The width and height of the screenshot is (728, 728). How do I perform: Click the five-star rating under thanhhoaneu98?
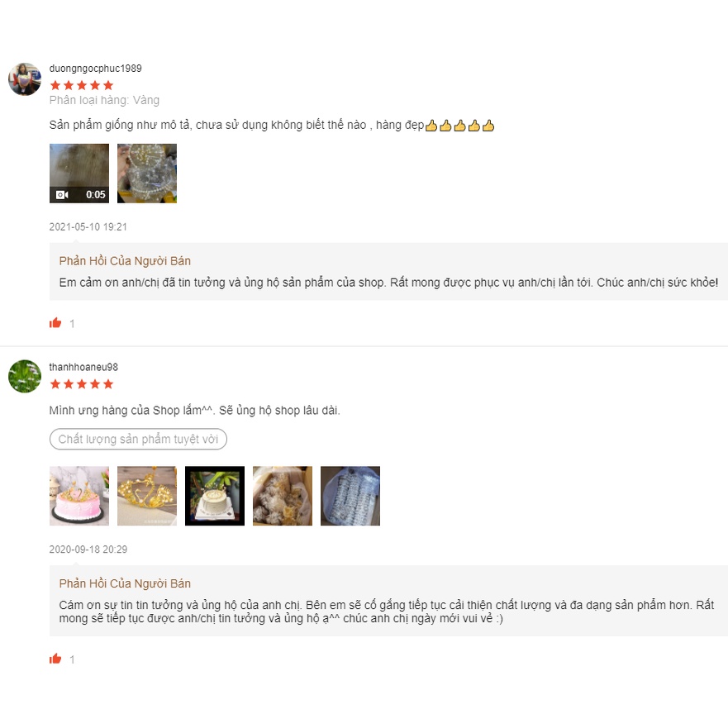(82, 384)
